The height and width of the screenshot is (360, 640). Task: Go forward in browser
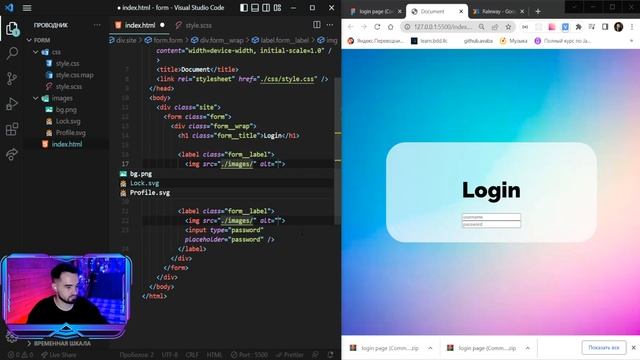(364, 27)
